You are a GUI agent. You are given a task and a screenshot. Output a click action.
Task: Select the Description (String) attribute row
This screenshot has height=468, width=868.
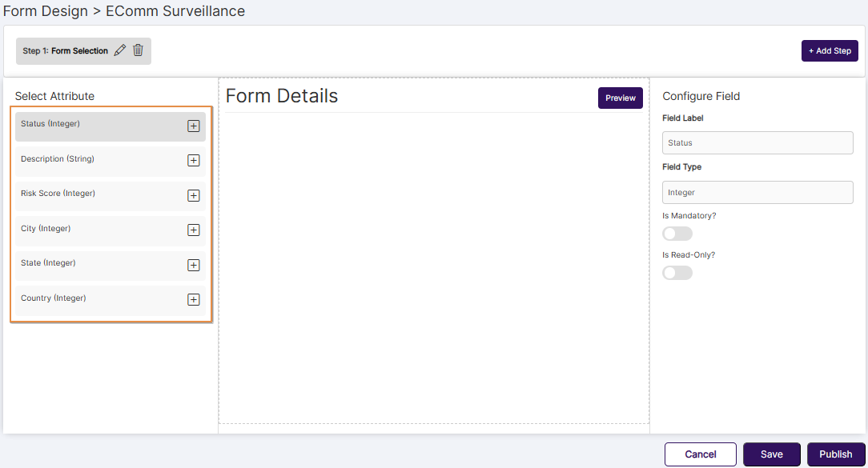click(96, 160)
